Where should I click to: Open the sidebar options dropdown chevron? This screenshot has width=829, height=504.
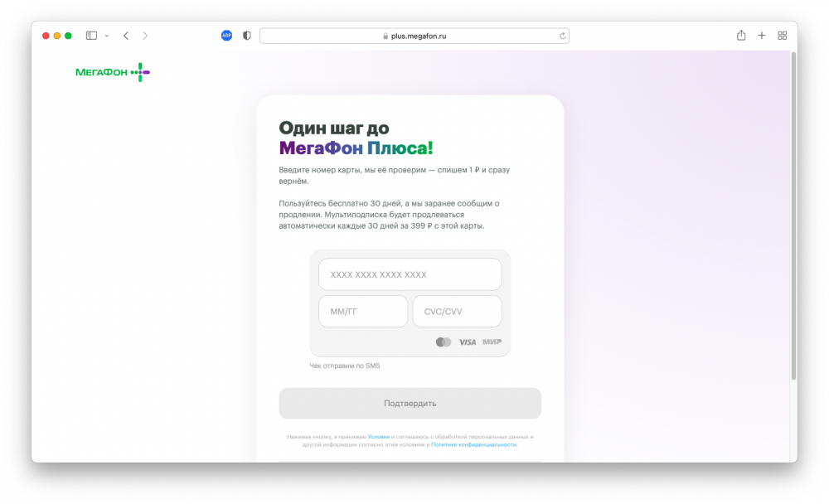pyautogui.click(x=107, y=36)
